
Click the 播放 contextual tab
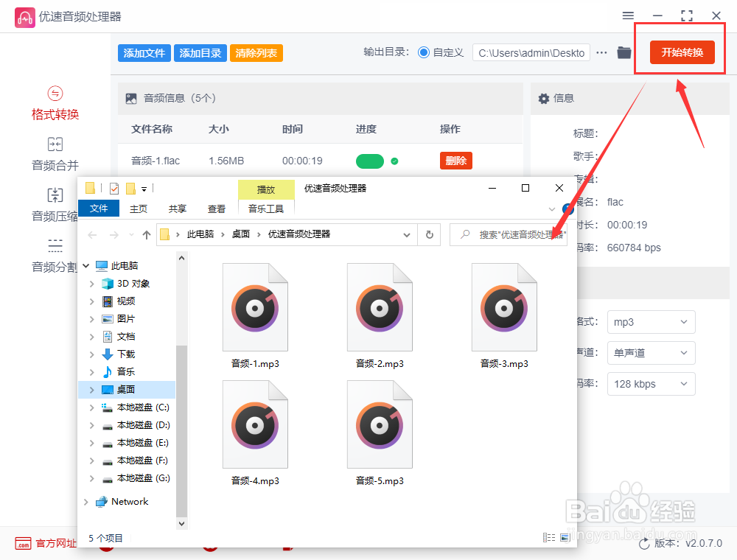pyautogui.click(x=266, y=189)
